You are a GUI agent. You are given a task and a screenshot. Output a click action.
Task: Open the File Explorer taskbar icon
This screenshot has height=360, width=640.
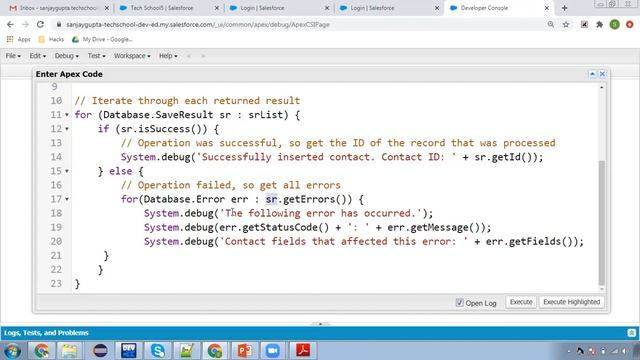[x=69, y=351]
